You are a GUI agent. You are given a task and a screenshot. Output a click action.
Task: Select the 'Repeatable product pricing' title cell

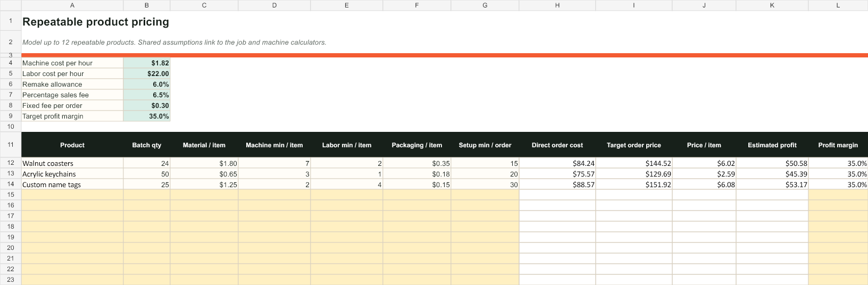[x=96, y=22]
